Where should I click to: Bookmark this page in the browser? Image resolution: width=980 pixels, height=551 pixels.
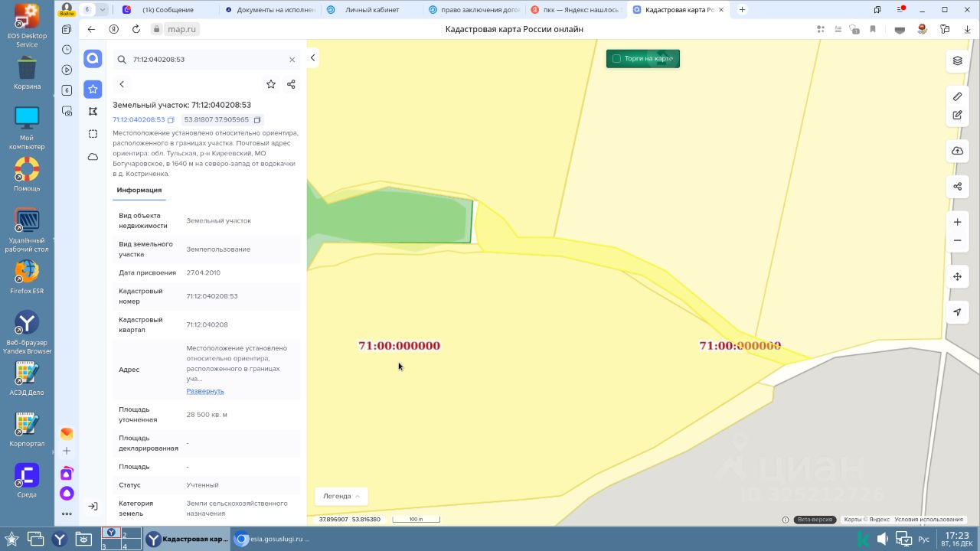click(x=872, y=29)
